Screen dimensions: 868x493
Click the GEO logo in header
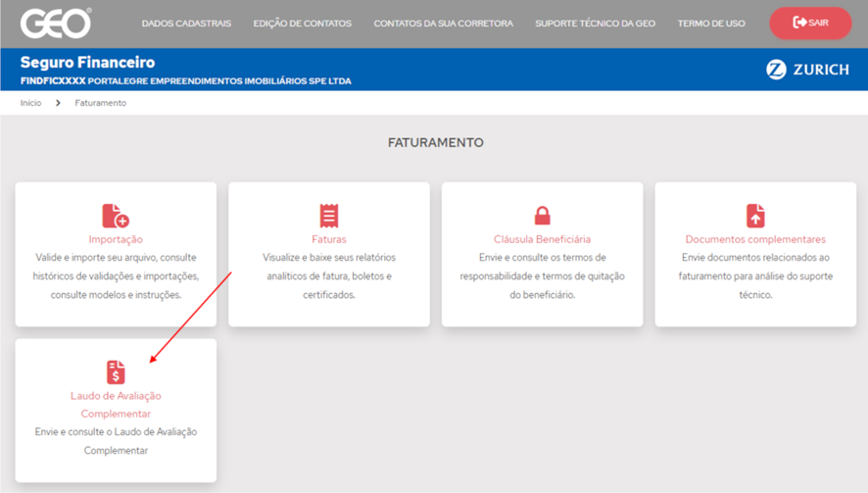tap(56, 24)
